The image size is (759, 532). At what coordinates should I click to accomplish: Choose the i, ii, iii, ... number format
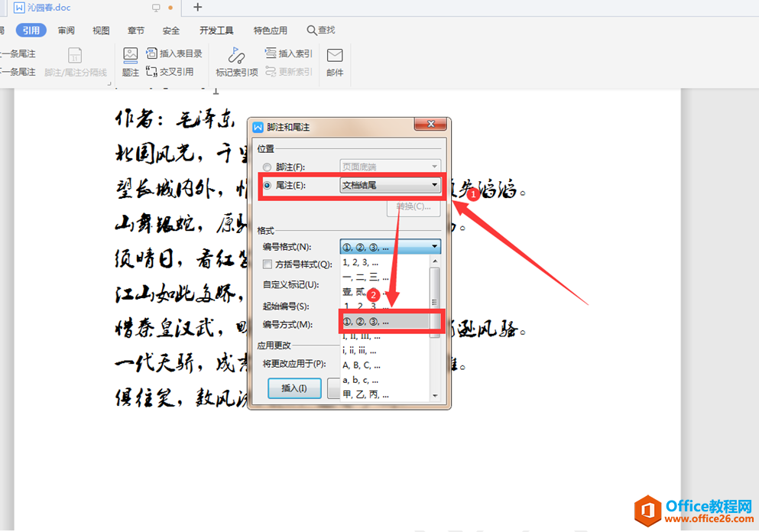(384, 351)
